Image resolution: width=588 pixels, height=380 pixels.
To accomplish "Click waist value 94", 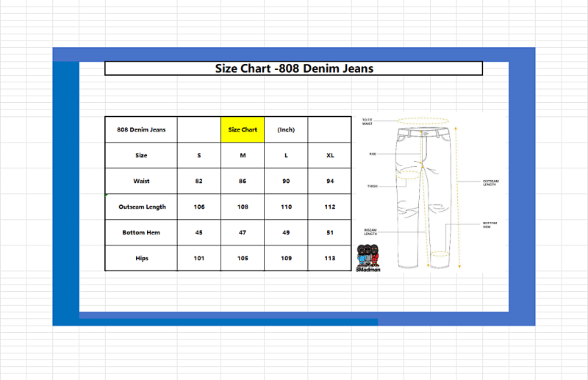I will (x=329, y=181).
